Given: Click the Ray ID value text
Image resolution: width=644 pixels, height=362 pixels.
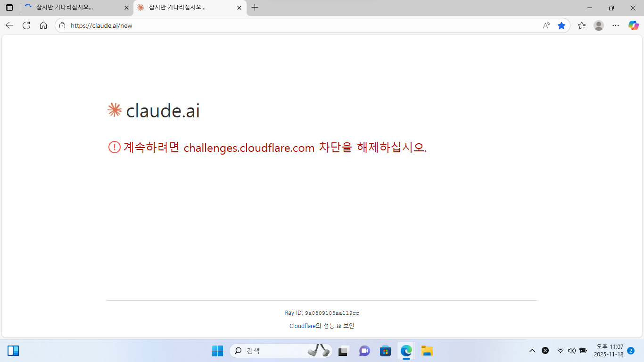Looking at the screenshot, I should point(332,313).
